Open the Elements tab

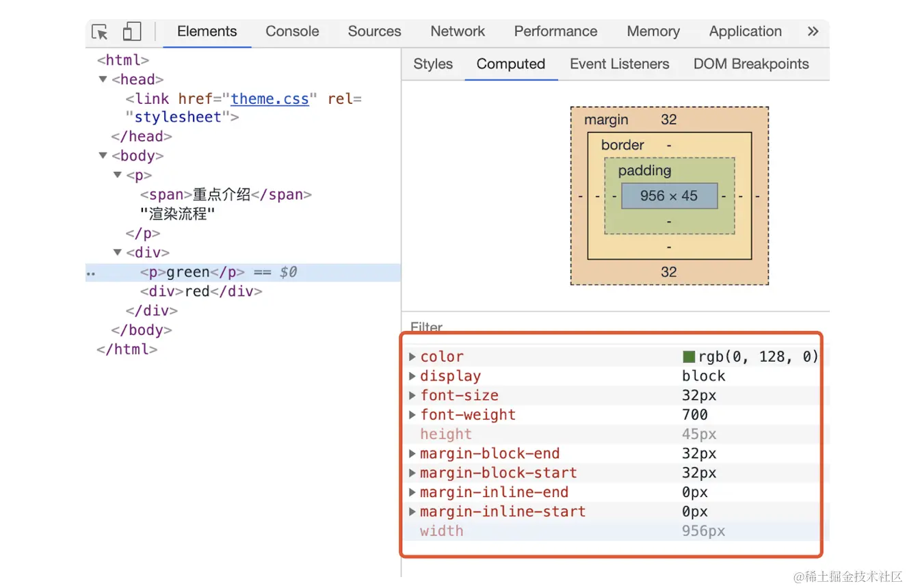207,31
